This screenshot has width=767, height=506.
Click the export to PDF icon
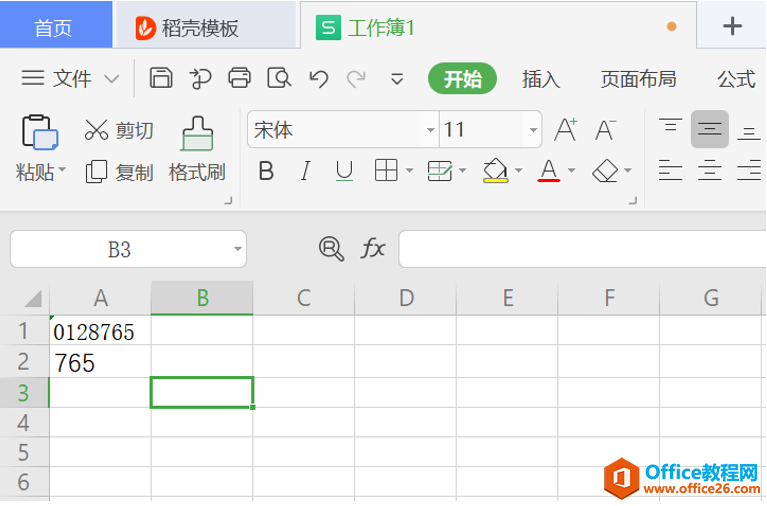(x=201, y=78)
